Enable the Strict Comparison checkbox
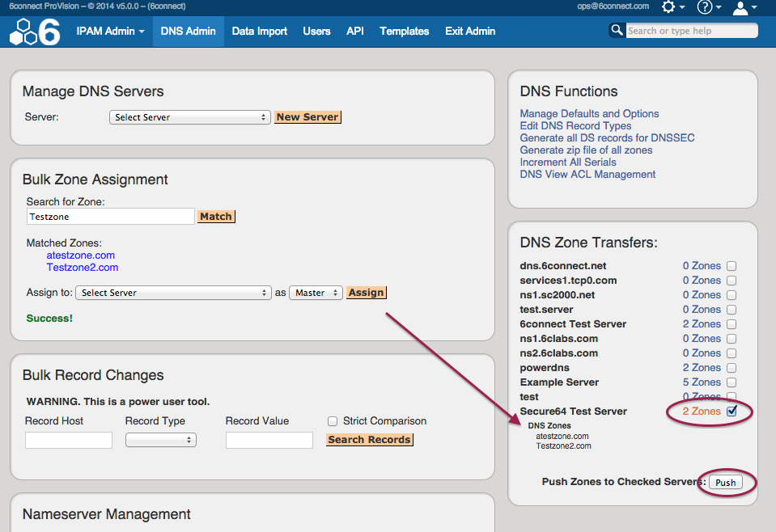Screen dimensions: 776x532 pyautogui.click(x=333, y=420)
